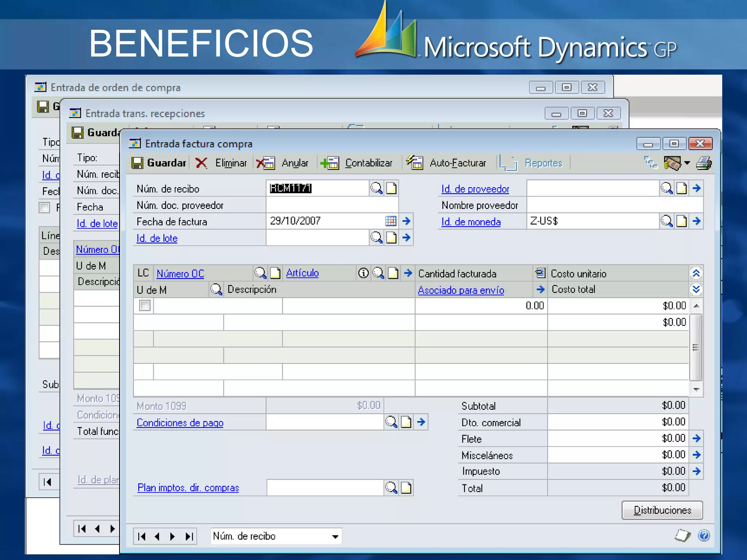
Task: Click first record button in recepciones window
Action: pyautogui.click(x=82, y=529)
